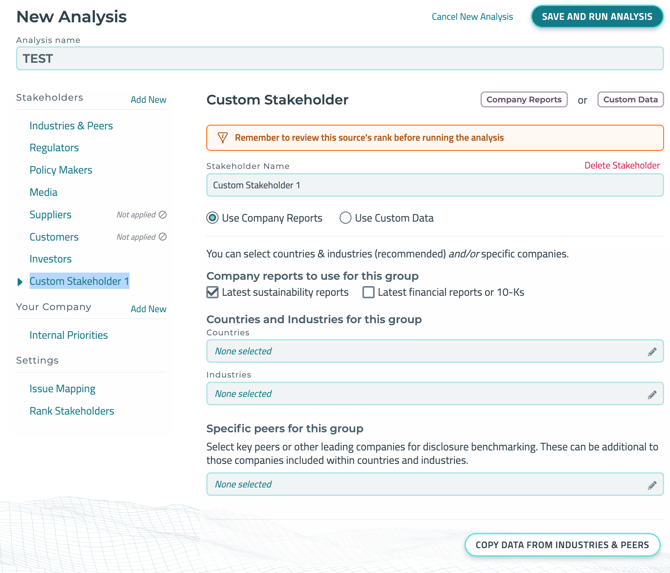Enable Latest financial reports or 10-Ks

(x=369, y=292)
